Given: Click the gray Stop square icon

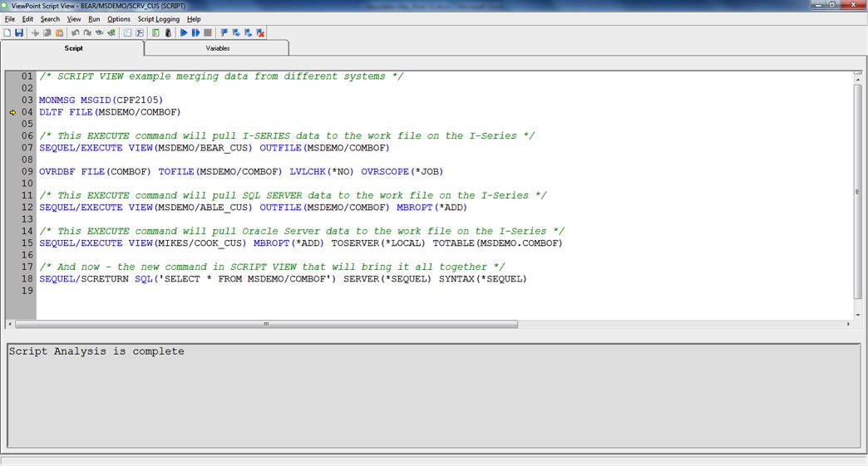Looking at the screenshot, I should point(208,33).
